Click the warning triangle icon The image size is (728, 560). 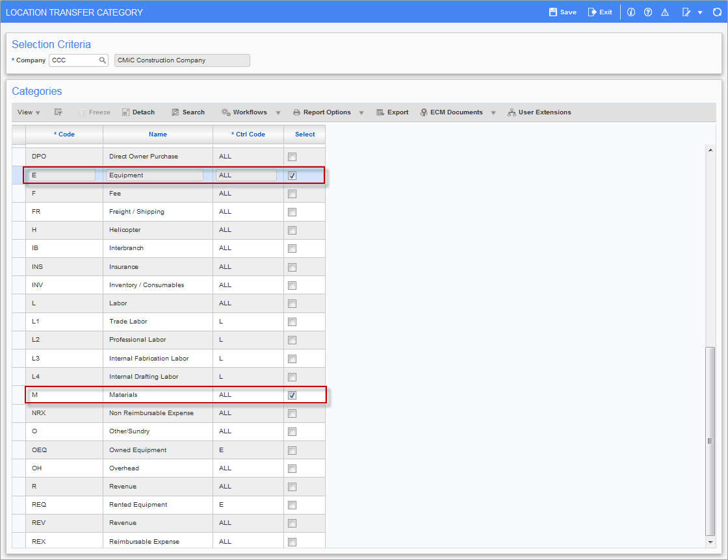[665, 12]
